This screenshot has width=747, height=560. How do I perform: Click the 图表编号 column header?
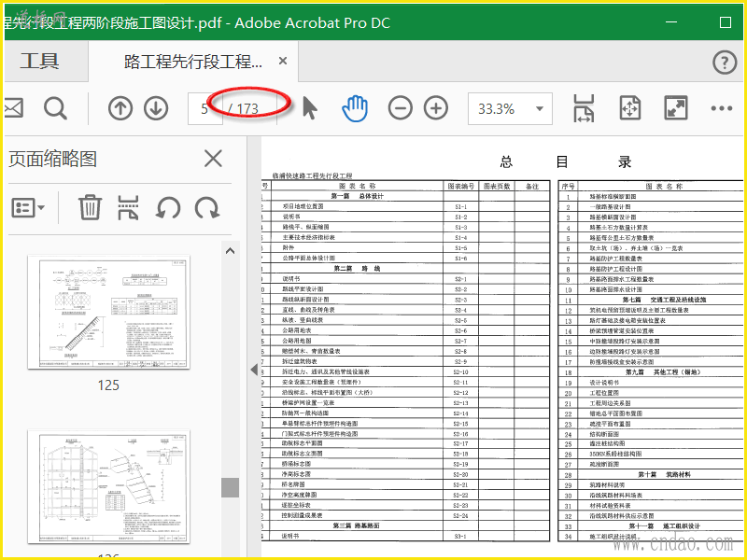coord(460,186)
